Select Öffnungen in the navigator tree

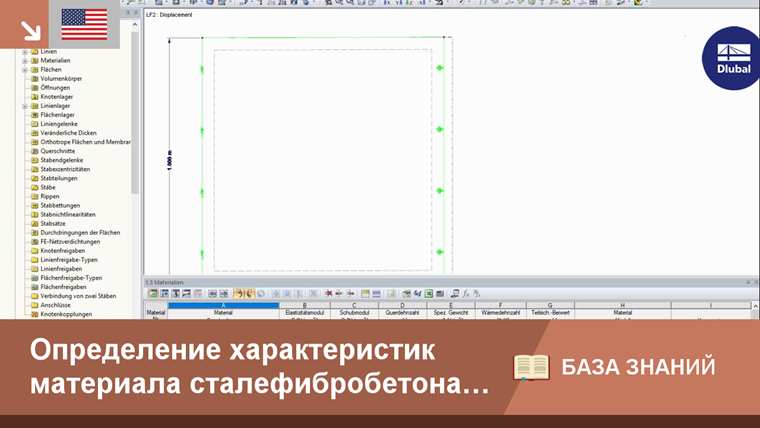55,88
